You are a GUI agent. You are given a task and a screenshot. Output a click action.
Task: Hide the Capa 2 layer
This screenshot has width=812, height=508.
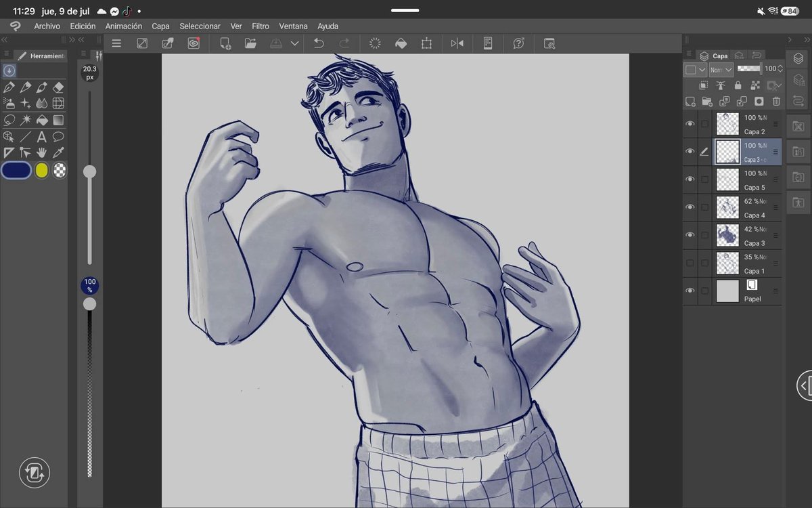point(690,124)
